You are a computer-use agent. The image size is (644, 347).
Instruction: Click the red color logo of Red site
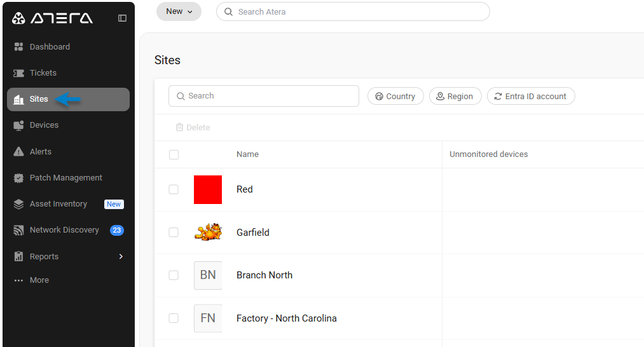[x=208, y=190]
